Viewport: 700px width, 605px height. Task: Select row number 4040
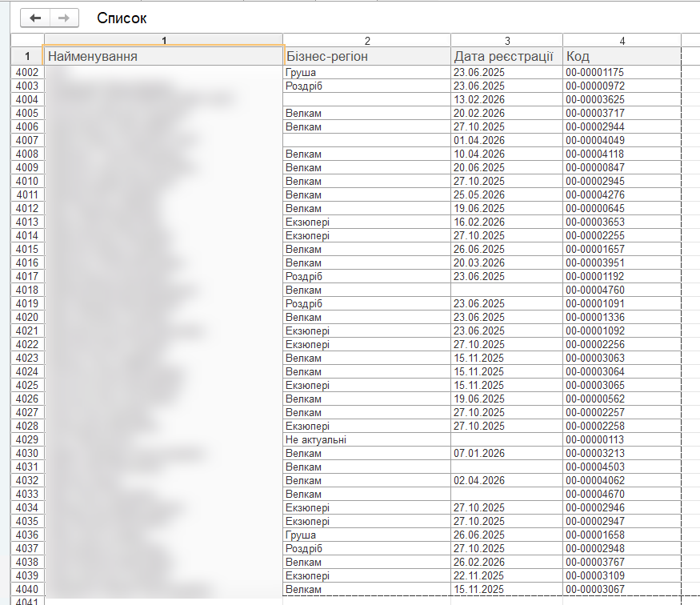pyautogui.click(x=27, y=589)
